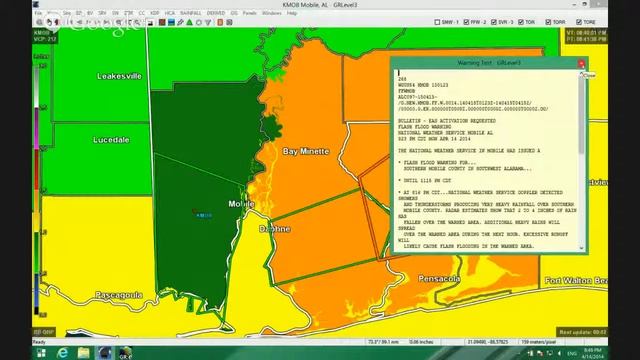This screenshot has height=360, width=640.
Task: Select the SRV product menu
Action: [x=102, y=13]
